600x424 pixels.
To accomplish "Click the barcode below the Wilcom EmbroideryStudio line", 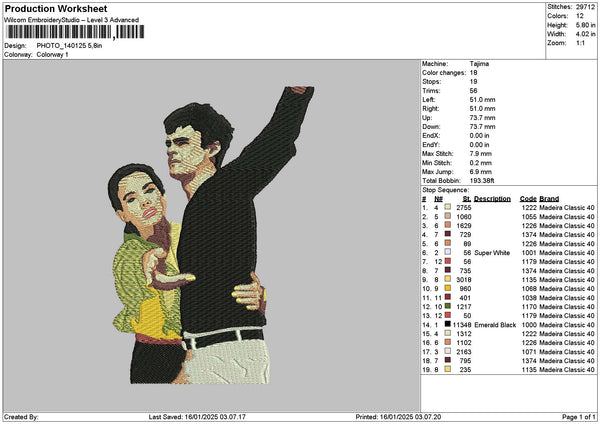I will [74, 32].
